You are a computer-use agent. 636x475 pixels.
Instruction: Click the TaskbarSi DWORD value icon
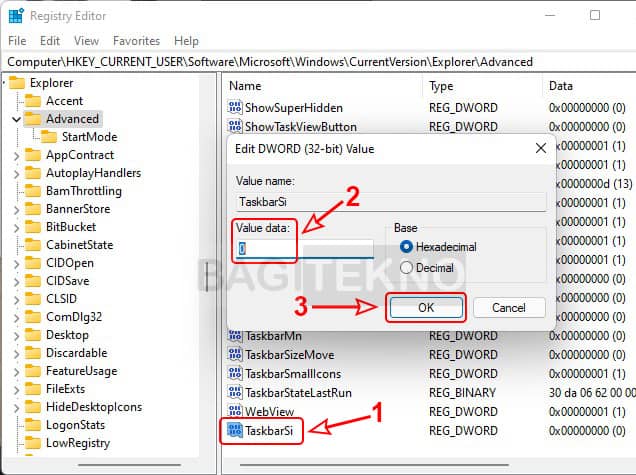tap(235, 430)
